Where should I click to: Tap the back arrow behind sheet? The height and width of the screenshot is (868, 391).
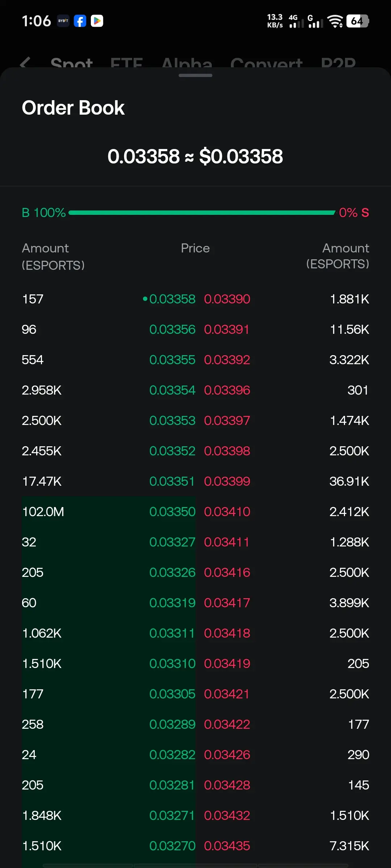pyautogui.click(x=25, y=63)
